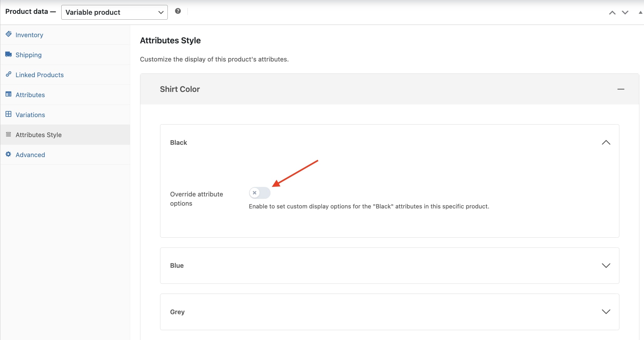This screenshot has height=340, width=644.
Task: Click the Linked Products chain icon
Action: [x=9, y=74]
